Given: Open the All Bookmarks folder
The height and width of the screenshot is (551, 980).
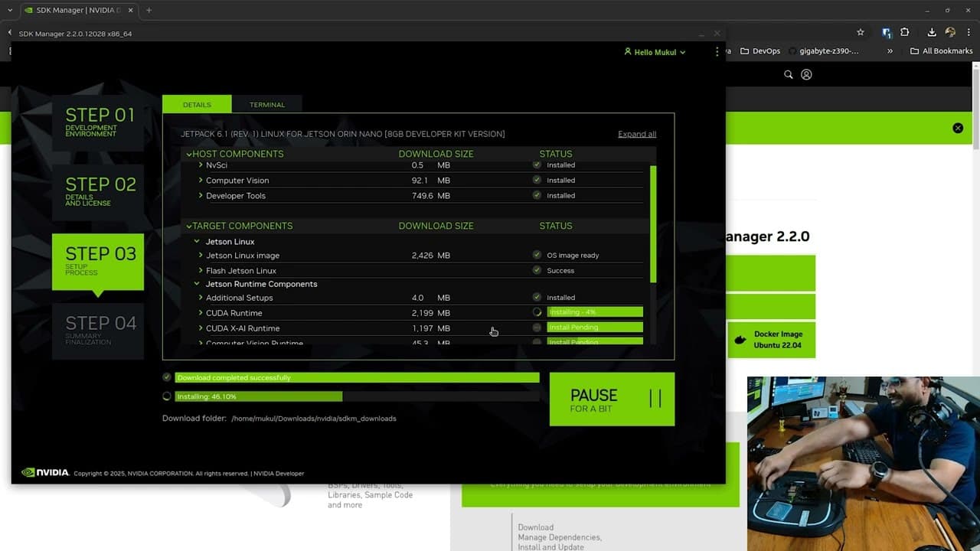Looking at the screenshot, I should [941, 51].
